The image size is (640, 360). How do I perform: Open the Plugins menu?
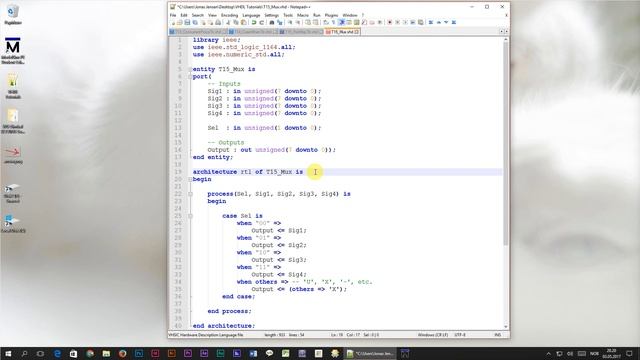click(x=331, y=15)
